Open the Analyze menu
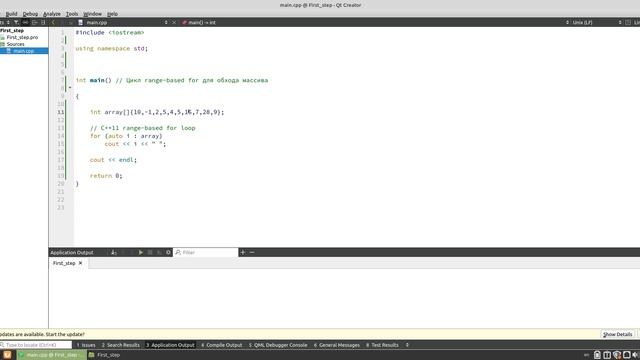This screenshot has height=360, width=640. tap(52, 14)
